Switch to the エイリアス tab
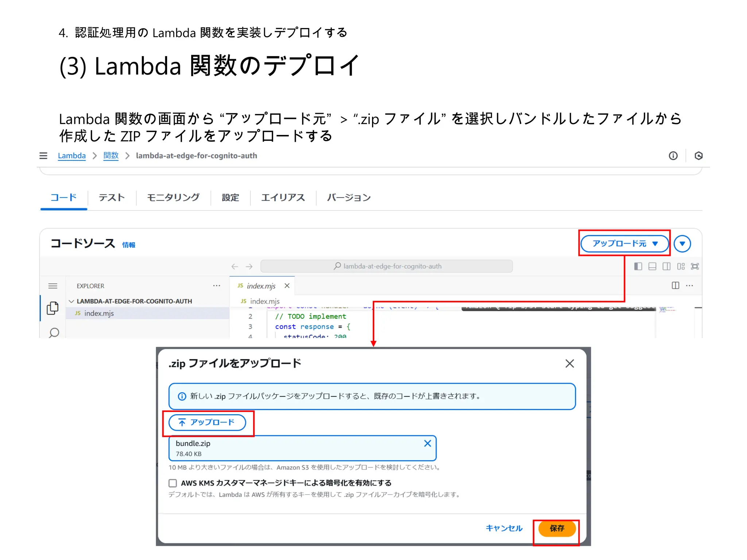 [283, 198]
